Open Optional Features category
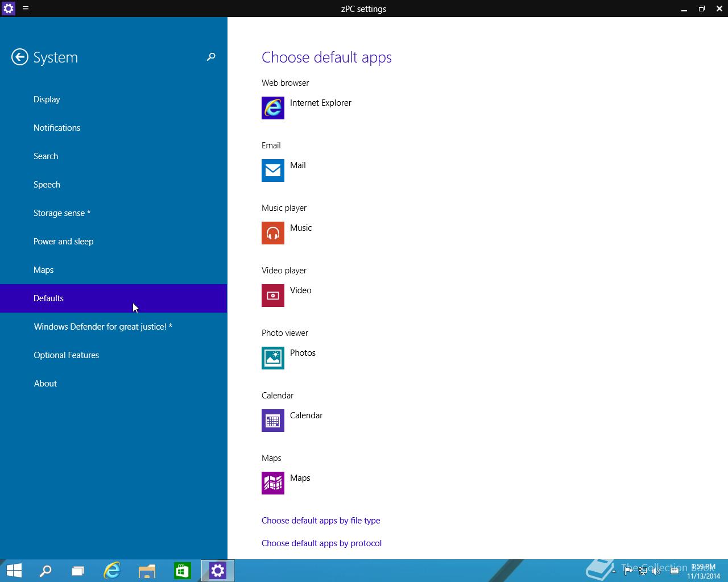Image resolution: width=728 pixels, height=582 pixels. click(x=114, y=355)
